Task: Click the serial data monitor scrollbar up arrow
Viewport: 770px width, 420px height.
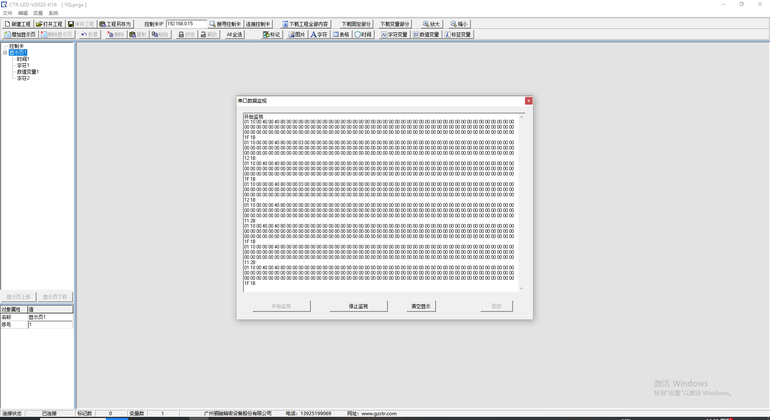Action: (522, 117)
